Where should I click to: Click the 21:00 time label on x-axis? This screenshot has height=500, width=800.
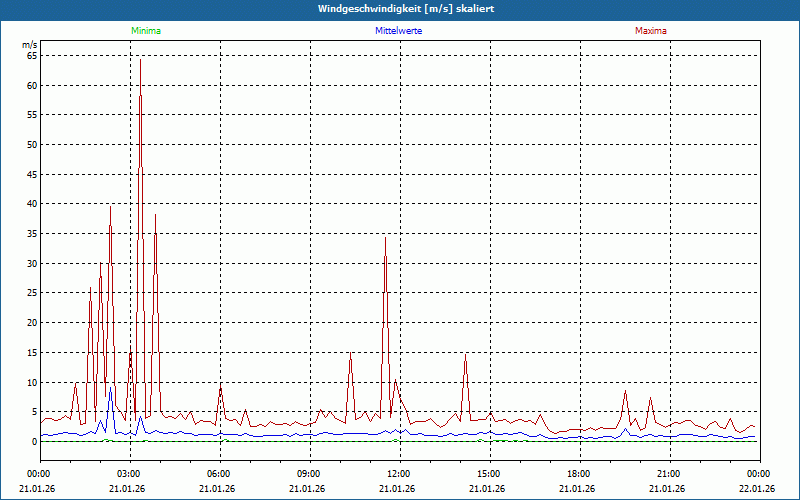point(668,474)
